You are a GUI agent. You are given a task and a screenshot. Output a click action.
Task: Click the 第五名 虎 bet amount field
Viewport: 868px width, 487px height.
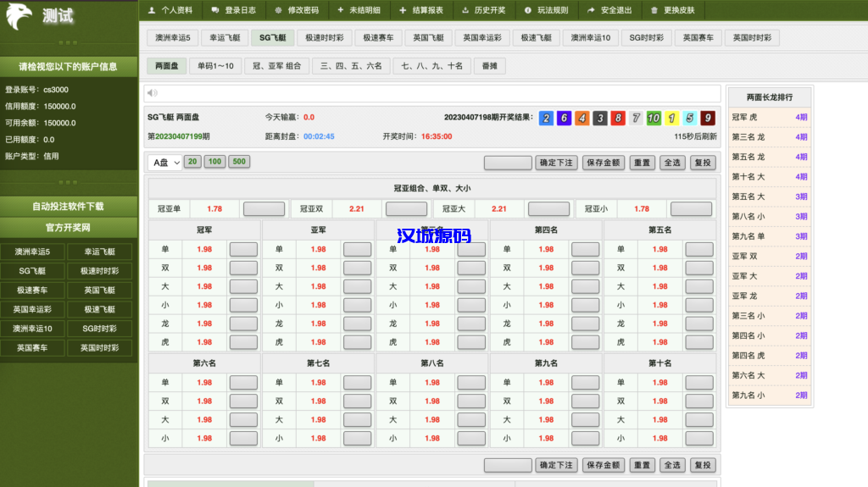[699, 342]
